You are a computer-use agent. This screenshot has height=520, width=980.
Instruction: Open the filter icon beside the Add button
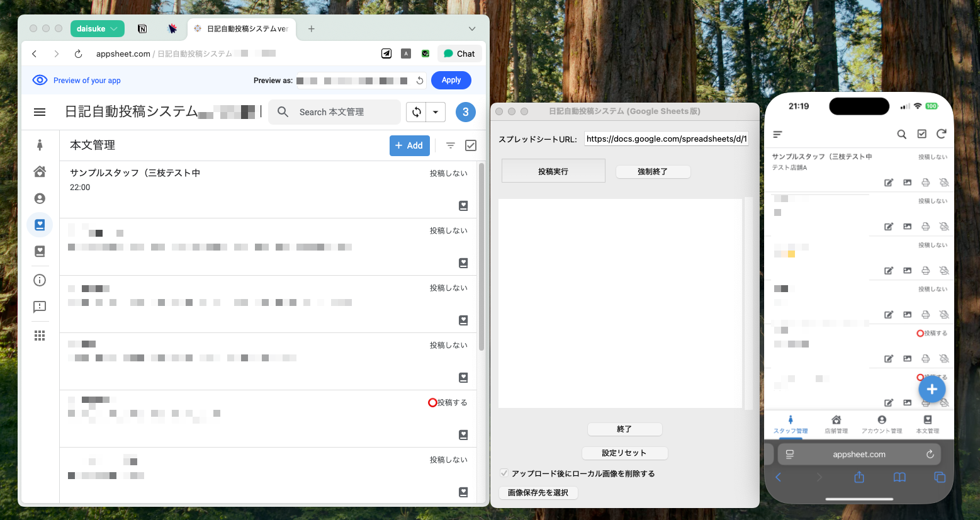(x=451, y=145)
